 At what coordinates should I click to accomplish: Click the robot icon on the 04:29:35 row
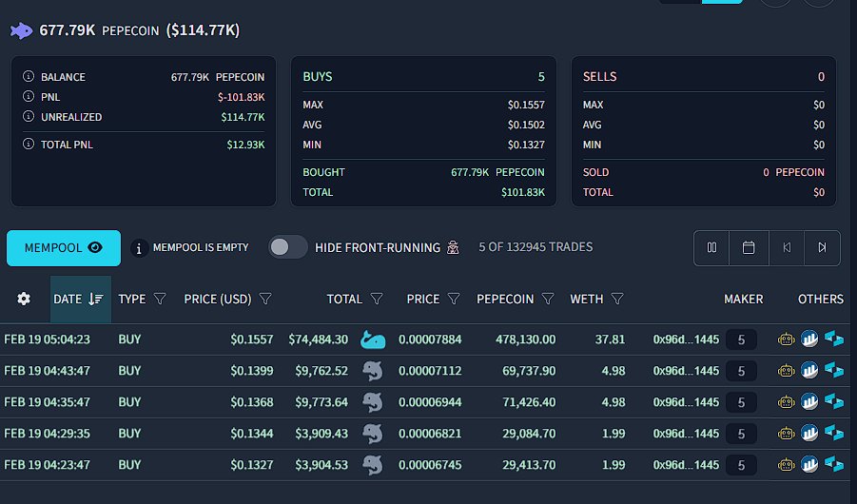[x=786, y=434]
